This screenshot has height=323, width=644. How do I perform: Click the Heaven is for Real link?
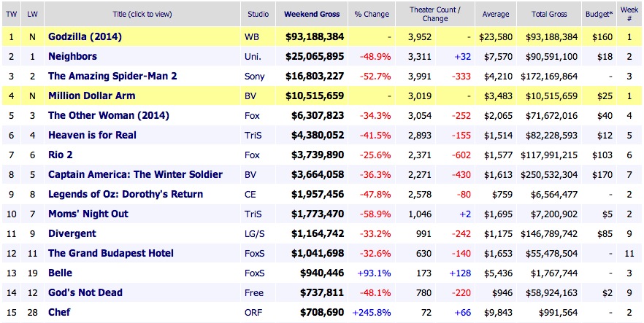click(x=92, y=135)
